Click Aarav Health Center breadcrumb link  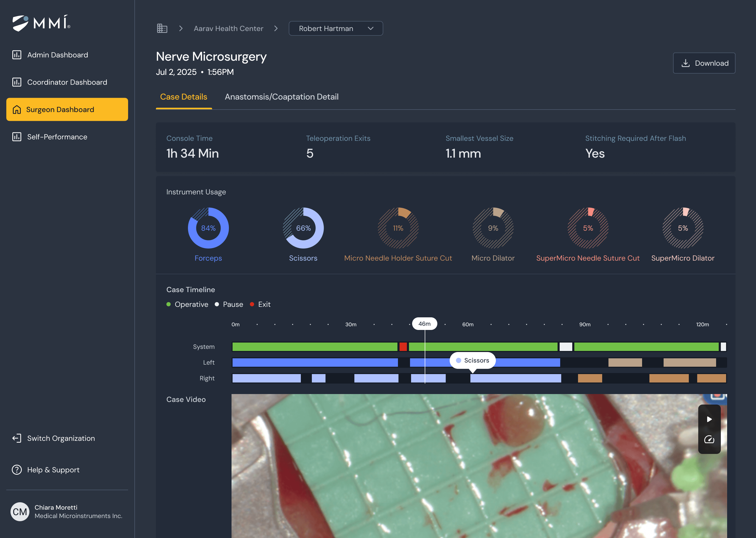(x=228, y=28)
